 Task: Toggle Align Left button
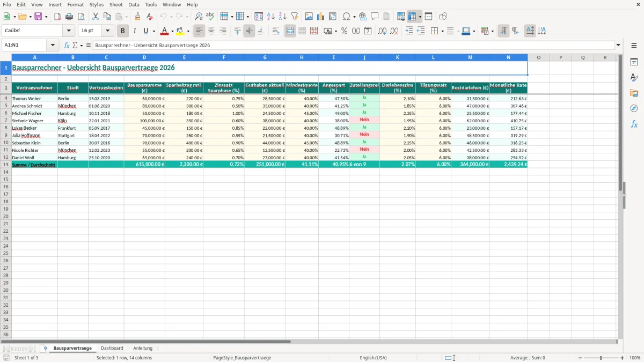[199, 31]
